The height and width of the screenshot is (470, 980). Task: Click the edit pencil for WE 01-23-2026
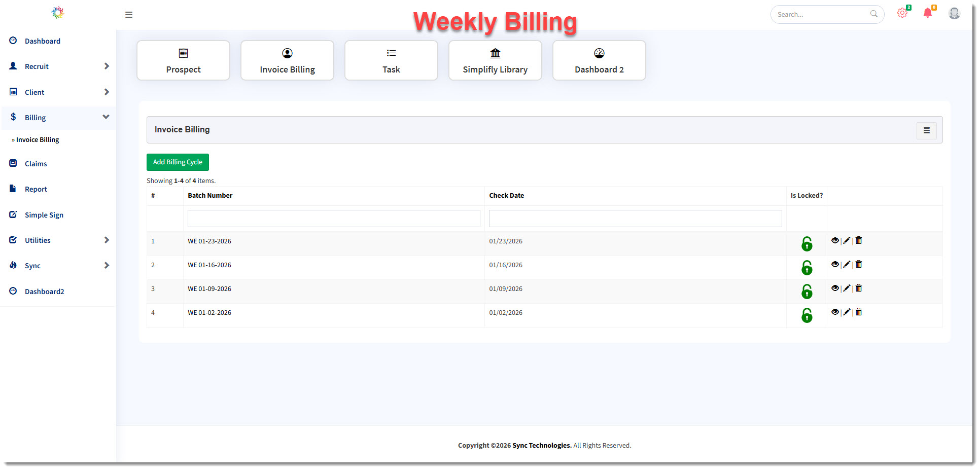pos(847,241)
